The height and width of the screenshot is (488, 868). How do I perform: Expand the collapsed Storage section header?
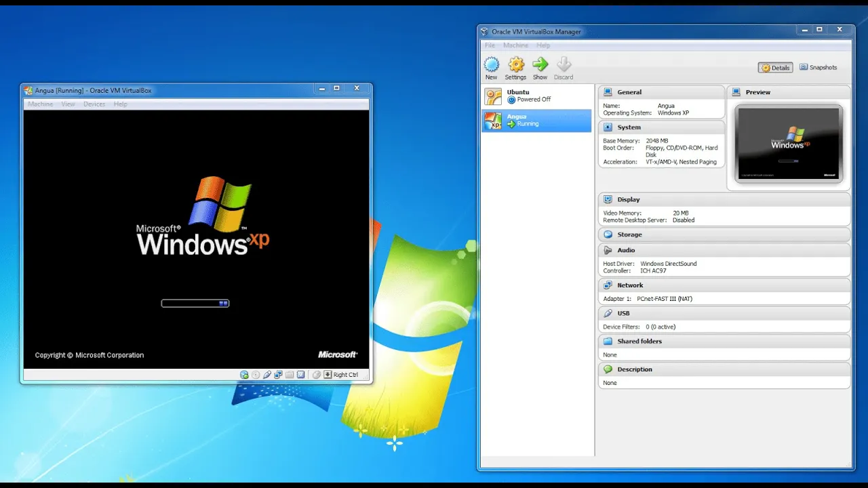(x=724, y=235)
